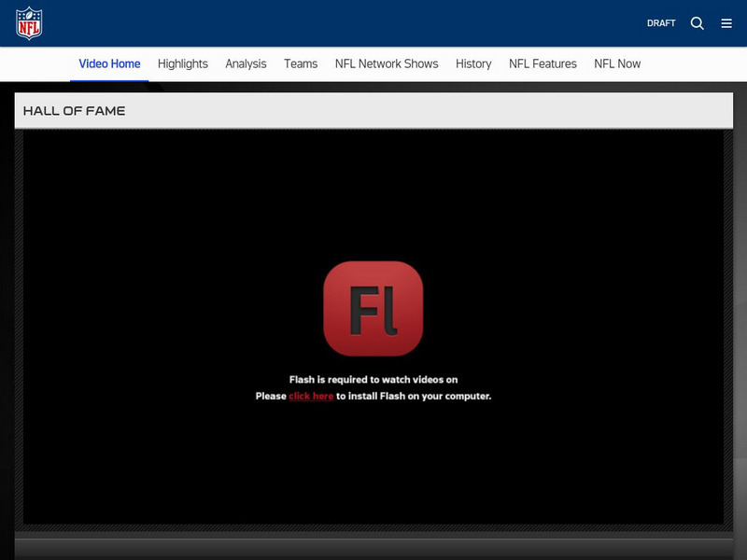Click the HALL OF FAME heading
Viewport: 747px width, 560px height.
(75, 111)
